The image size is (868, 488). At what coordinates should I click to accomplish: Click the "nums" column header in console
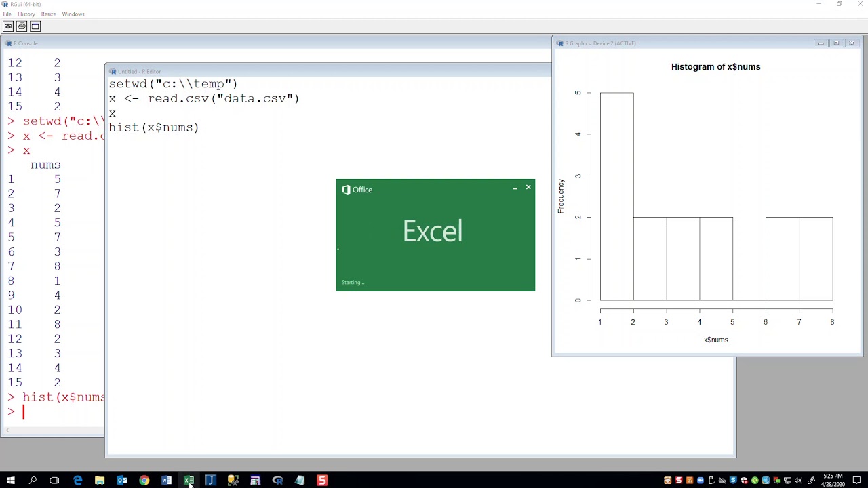coord(45,165)
